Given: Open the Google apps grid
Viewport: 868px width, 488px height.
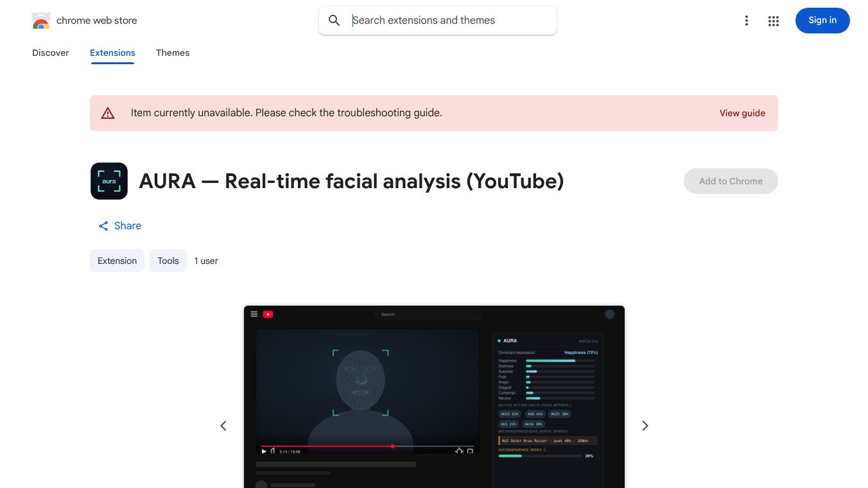Looking at the screenshot, I should pos(774,21).
